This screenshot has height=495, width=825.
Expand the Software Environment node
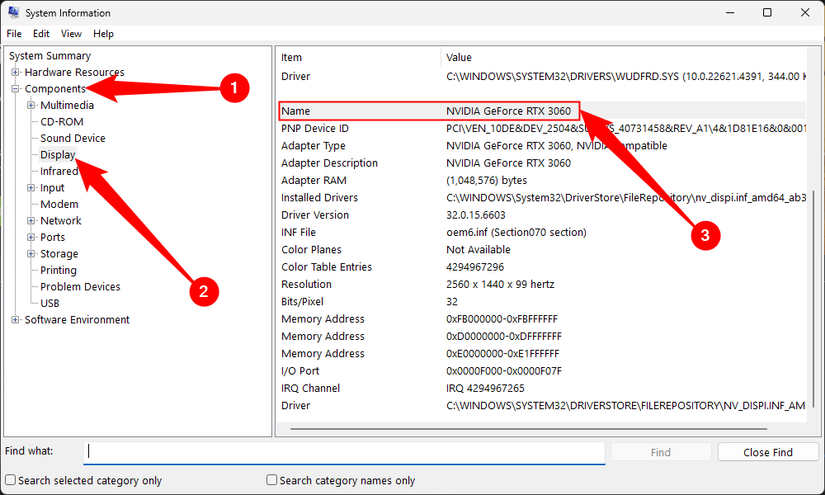[x=15, y=320]
